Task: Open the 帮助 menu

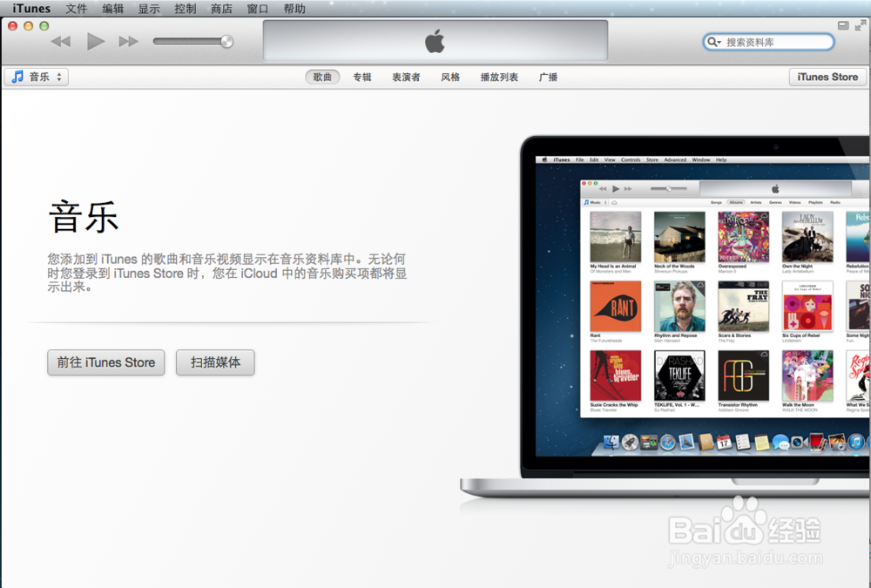Action: coord(294,9)
